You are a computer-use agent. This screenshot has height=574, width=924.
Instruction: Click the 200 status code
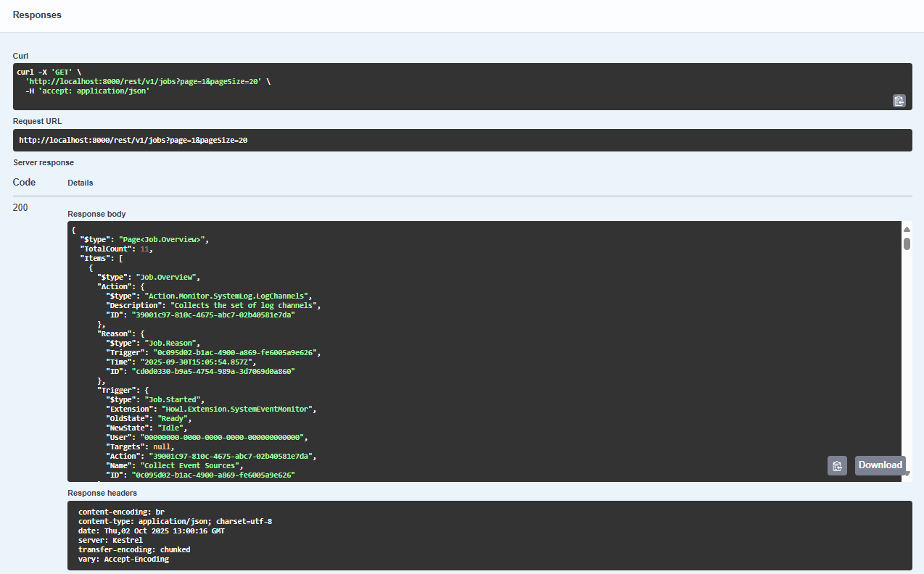[20, 208]
